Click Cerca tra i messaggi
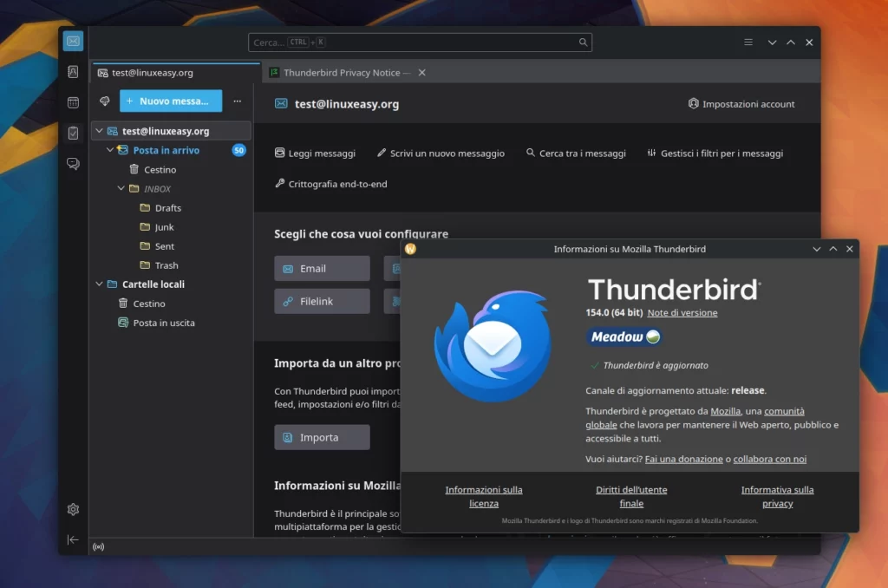The image size is (888, 588). tap(576, 153)
